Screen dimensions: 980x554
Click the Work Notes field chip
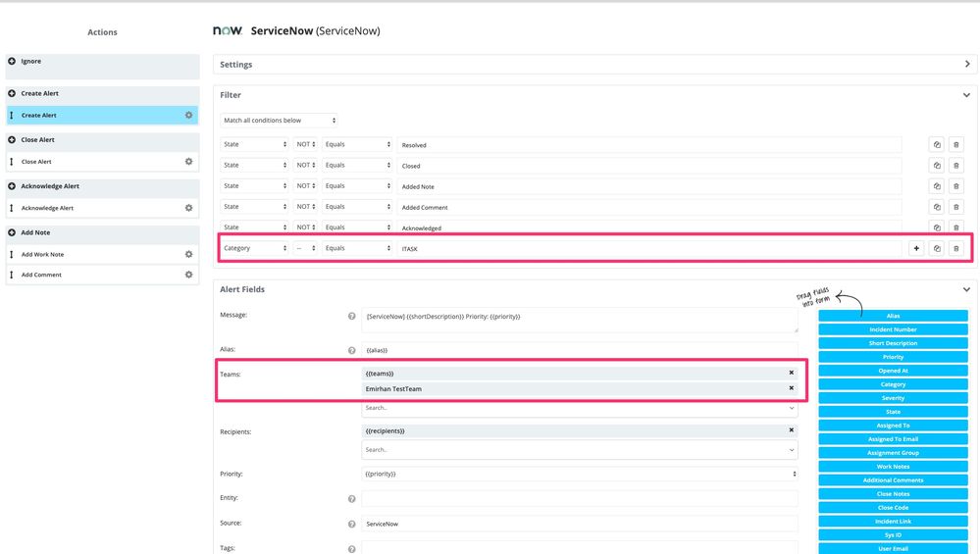[893, 467]
